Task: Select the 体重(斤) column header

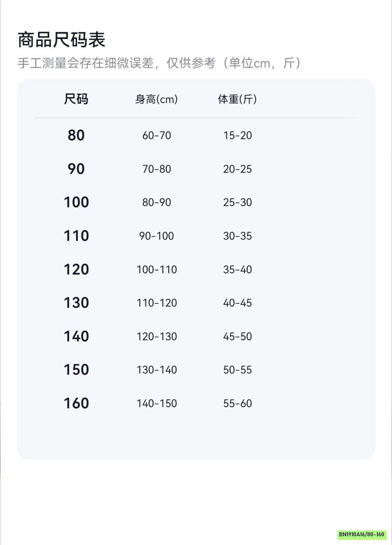Action: point(237,99)
